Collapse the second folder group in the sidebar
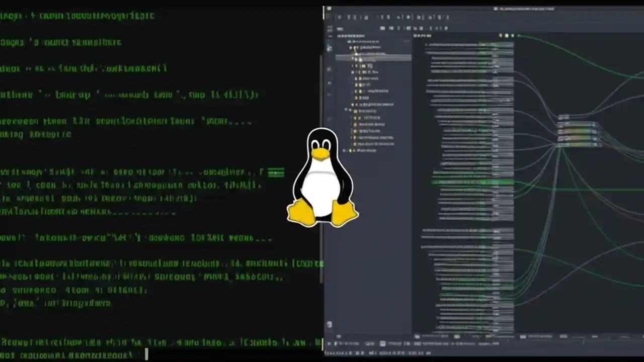The image size is (644, 362). pos(345,111)
